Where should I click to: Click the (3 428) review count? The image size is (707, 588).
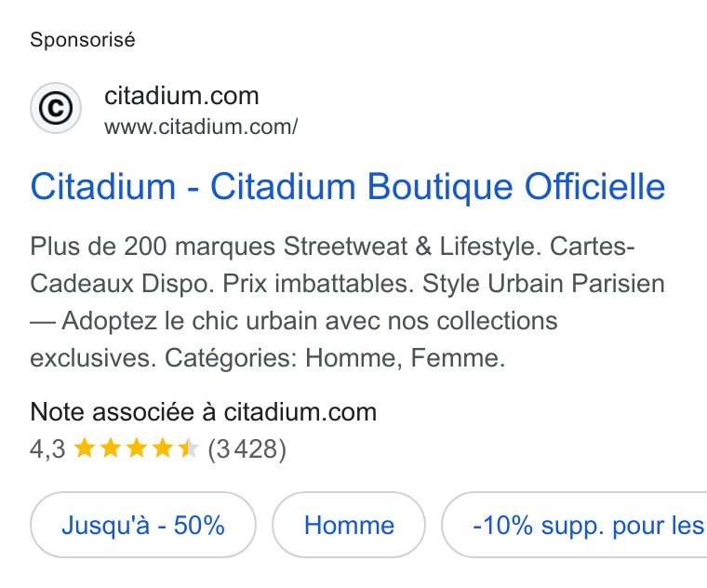pos(247,449)
